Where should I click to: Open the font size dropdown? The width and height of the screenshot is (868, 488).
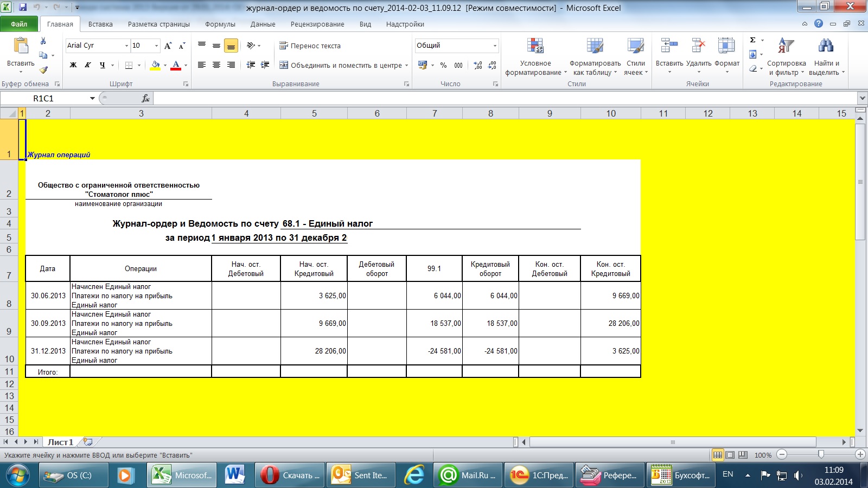tap(157, 46)
